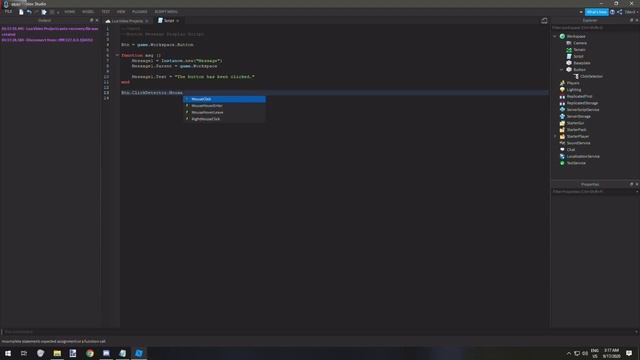Select the Button part in Explorer
Viewport: 640px width, 360px height.
coord(579,69)
